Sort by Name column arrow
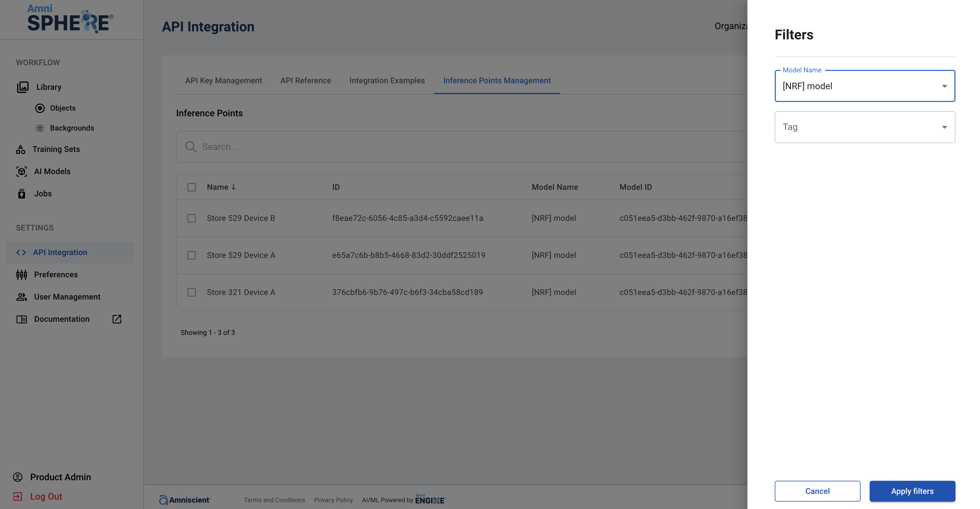The image size is (980, 509). click(233, 187)
